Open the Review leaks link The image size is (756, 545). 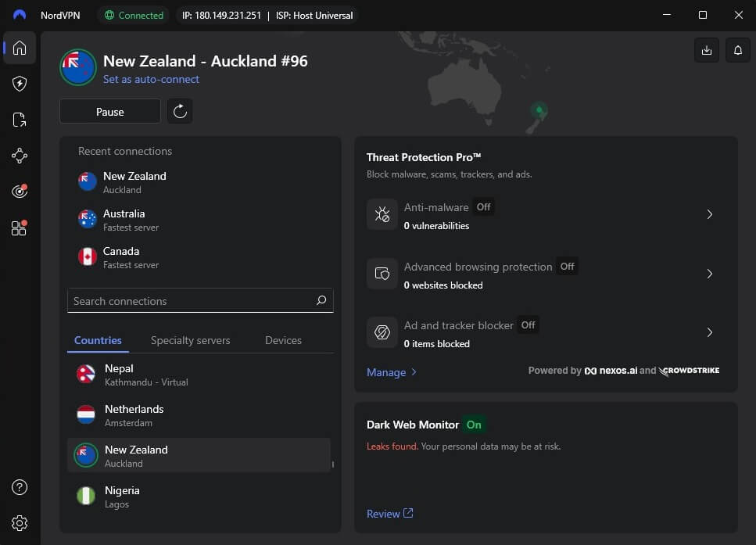click(389, 514)
